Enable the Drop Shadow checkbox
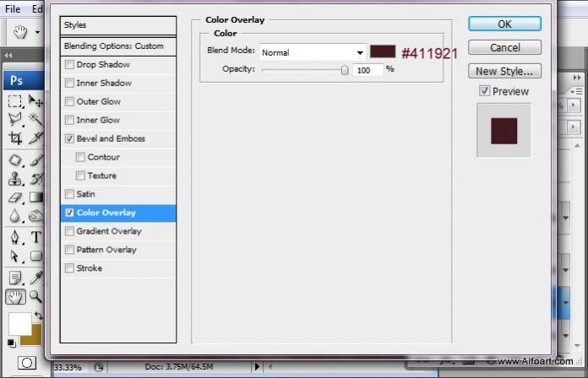 (x=69, y=64)
